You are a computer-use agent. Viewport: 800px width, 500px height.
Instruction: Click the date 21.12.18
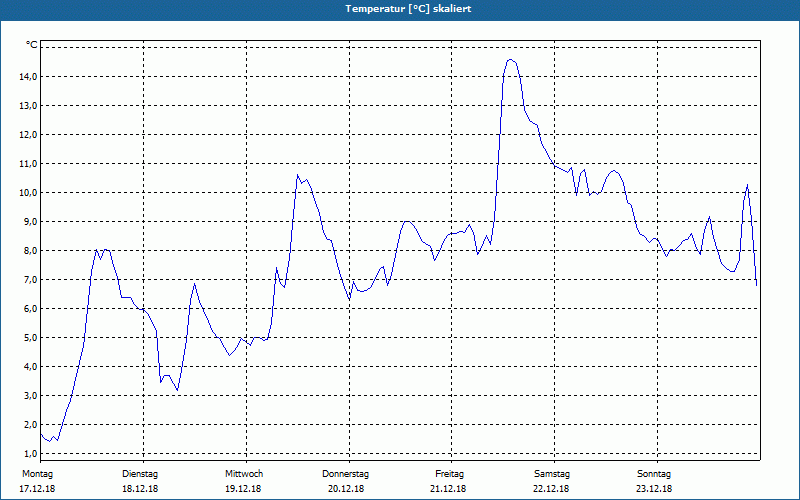[448, 489]
